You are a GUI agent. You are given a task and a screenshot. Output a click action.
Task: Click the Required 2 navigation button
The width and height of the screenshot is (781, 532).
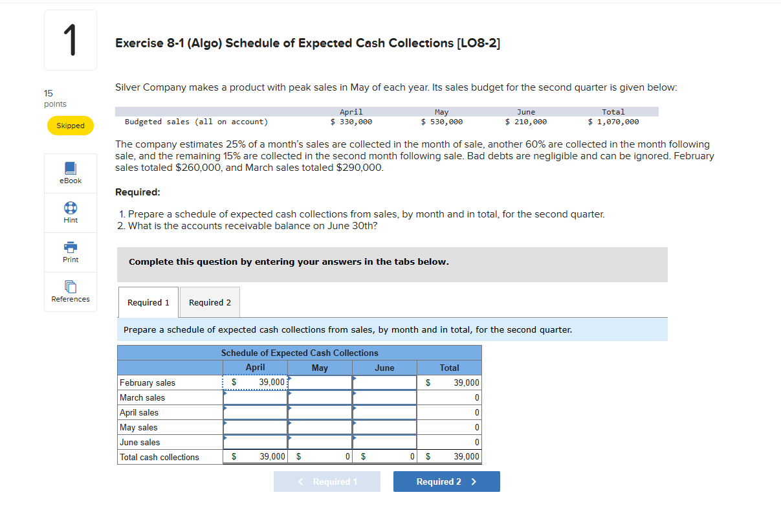446,481
